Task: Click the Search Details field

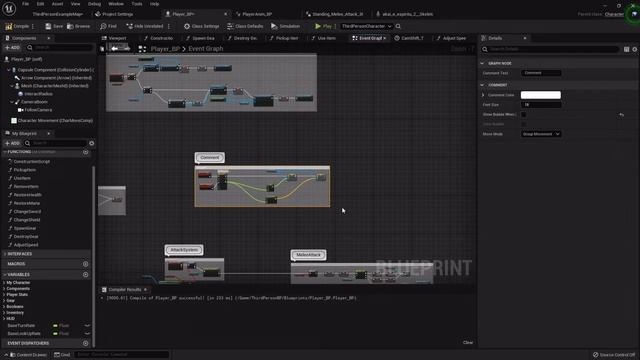Action: (x=550, y=49)
